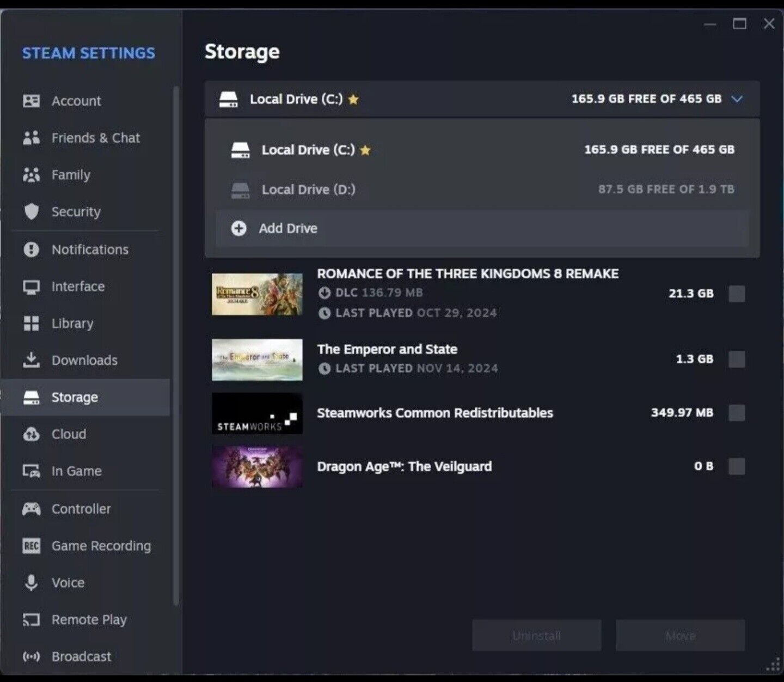Open the Remote Play settings
Viewport: 784px width, 682px height.
pos(85,620)
